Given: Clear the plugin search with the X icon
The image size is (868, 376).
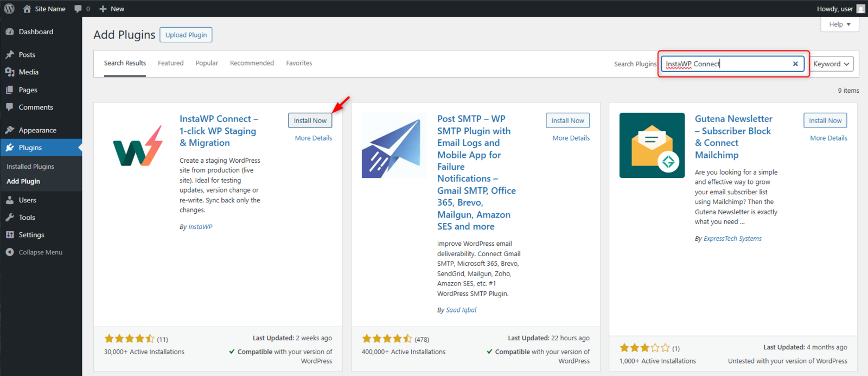Looking at the screenshot, I should tap(795, 64).
